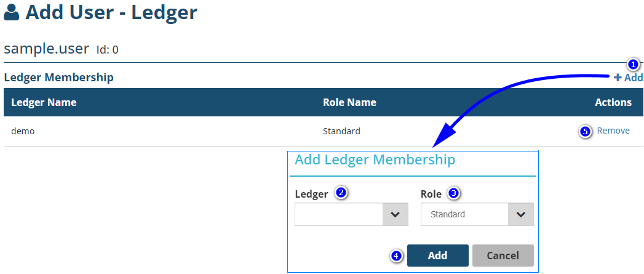Click the Standard role cell in the table

pyautogui.click(x=341, y=131)
